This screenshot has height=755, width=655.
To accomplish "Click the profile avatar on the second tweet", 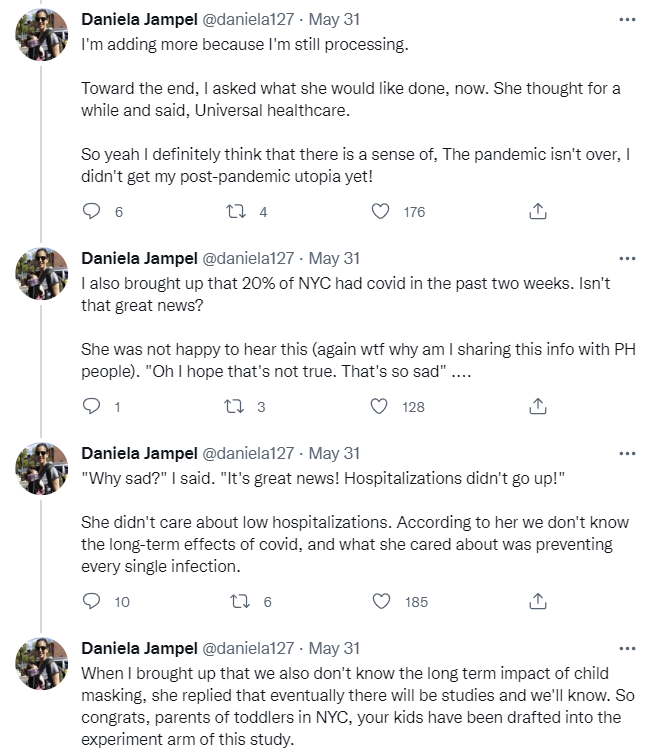I will pos(41,273).
